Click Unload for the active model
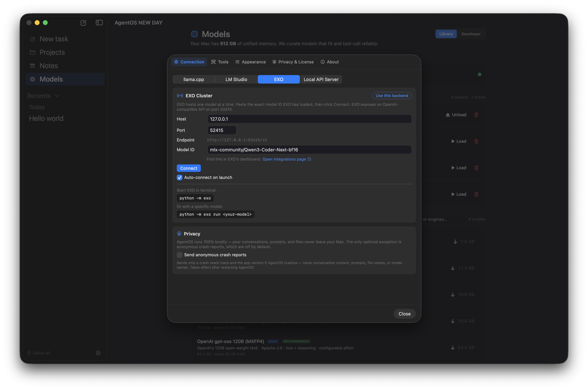This screenshot has width=588, height=390. (456, 115)
